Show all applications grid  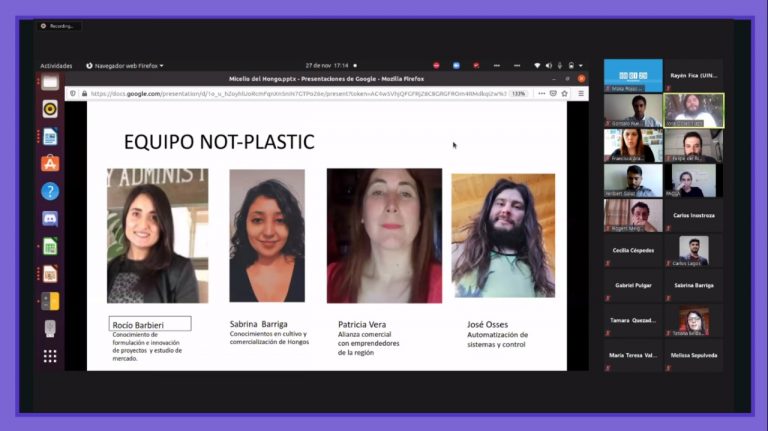(x=50, y=356)
